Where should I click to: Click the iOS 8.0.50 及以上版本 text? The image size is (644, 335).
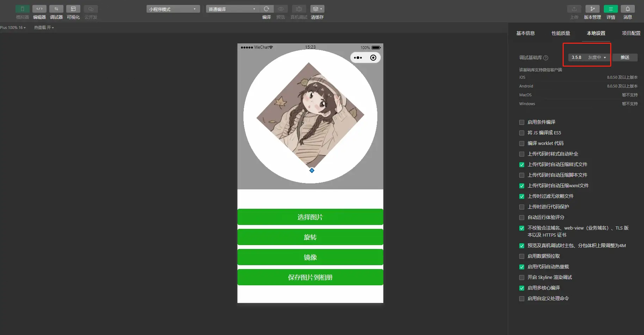[622, 77]
